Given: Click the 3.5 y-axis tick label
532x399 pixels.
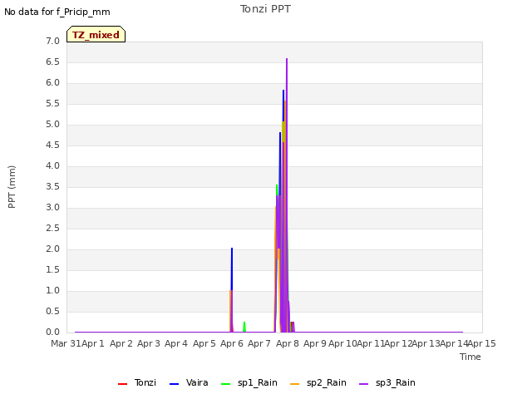Looking at the screenshot, I should [52, 186].
